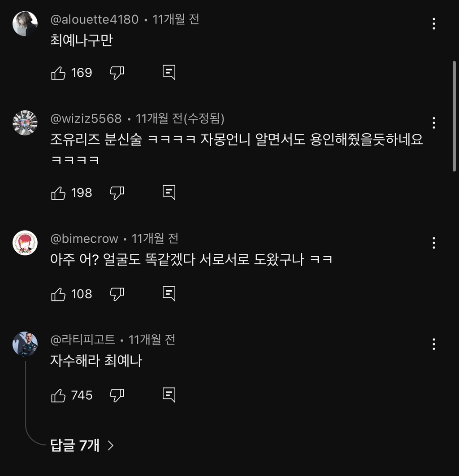Viewport: 459px width, 476px height.
Task: Reply to the @라티피고트 comment
Action: click(169, 395)
